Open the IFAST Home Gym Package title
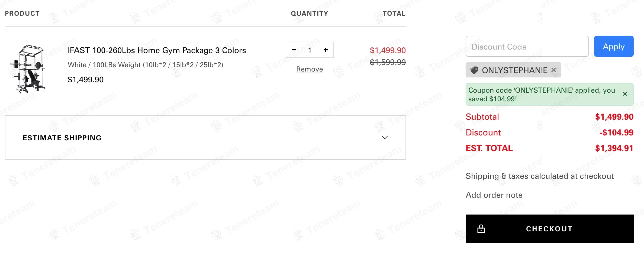This screenshot has width=644, height=253. point(157,50)
